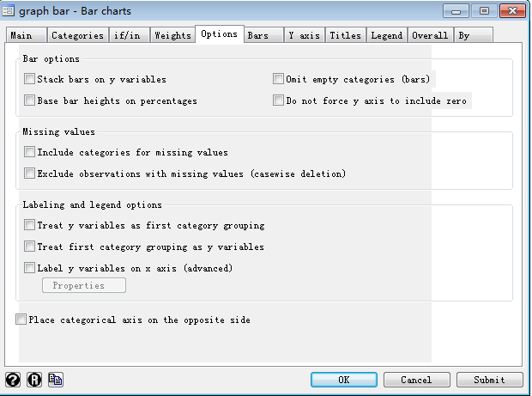The width and height of the screenshot is (532, 396).
Task: Click the dialog title bar icon
Action: [9, 11]
